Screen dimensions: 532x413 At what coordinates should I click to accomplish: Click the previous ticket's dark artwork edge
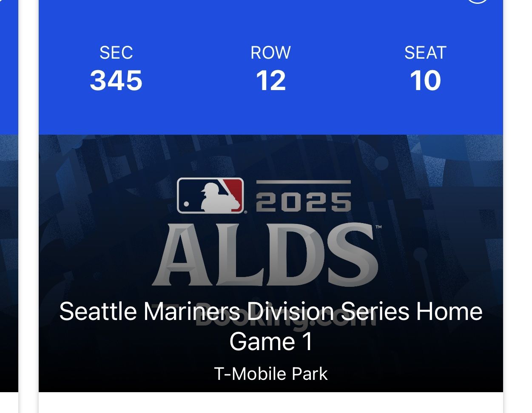(9, 255)
